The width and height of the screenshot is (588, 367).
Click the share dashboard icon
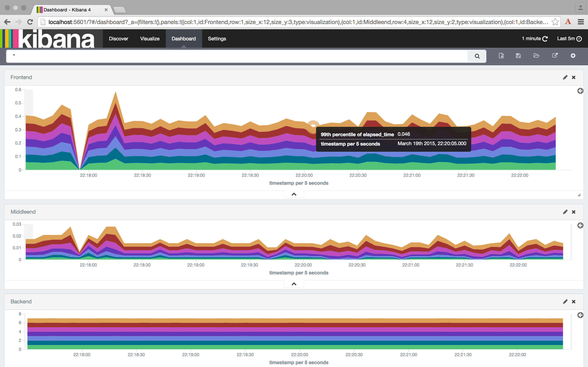pyautogui.click(x=555, y=56)
